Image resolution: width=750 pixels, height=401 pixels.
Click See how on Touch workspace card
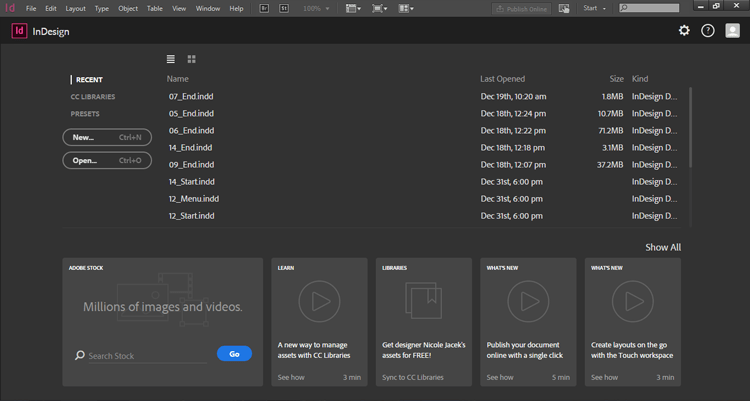(604, 377)
